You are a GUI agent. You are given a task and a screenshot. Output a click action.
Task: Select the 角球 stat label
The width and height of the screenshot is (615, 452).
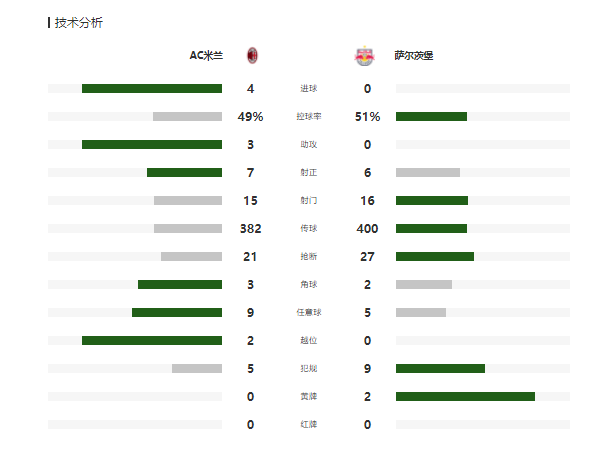(309, 285)
